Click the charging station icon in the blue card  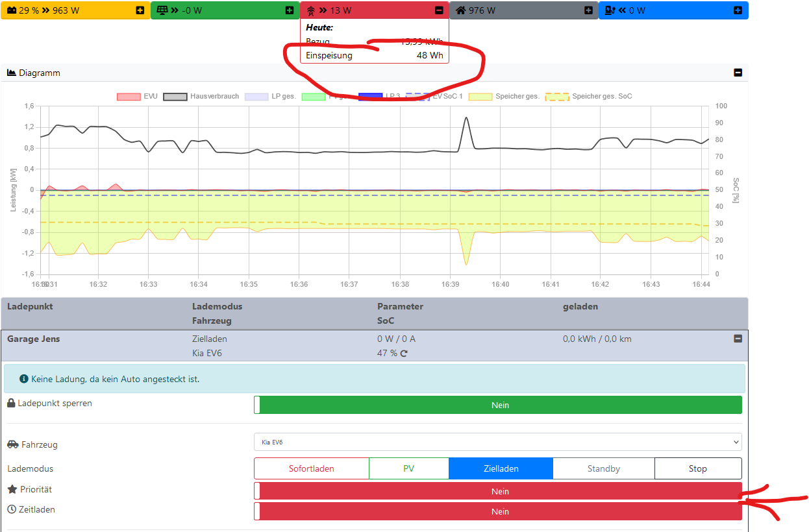click(x=610, y=10)
